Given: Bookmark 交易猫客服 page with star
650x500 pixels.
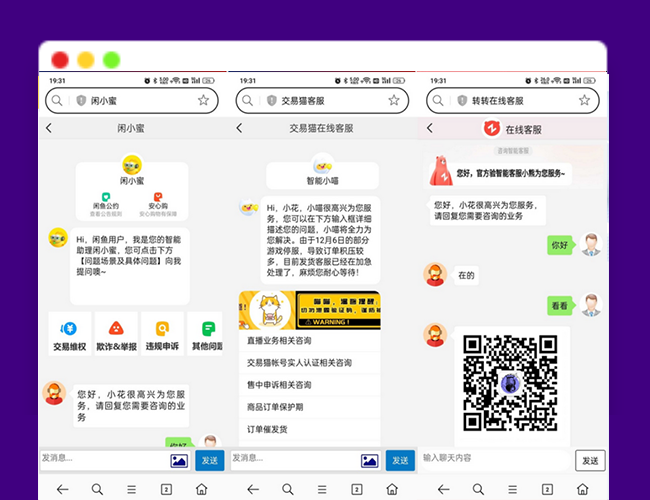Looking at the screenshot, I should (x=394, y=100).
